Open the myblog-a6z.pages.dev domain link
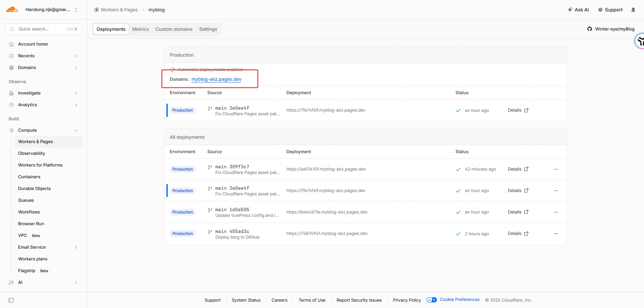Viewport: 644px width, 308px height. (x=216, y=79)
